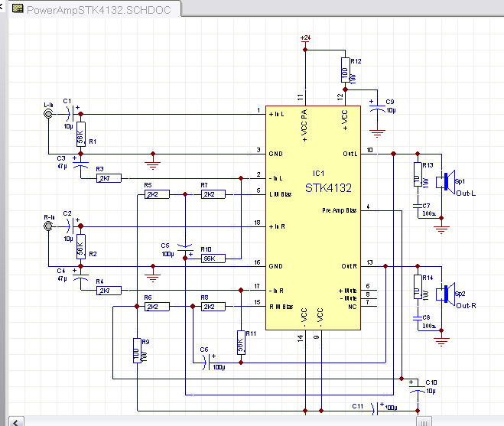
Task: Select resistor R4 2K7
Action: (109, 291)
